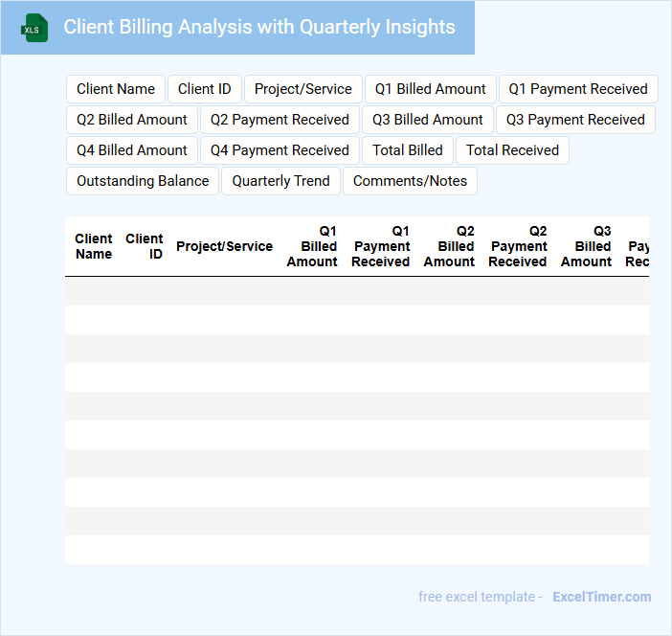Choose the Outstanding Balance tag
This screenshot has width=672, height=636.
[x=143, y=181]
